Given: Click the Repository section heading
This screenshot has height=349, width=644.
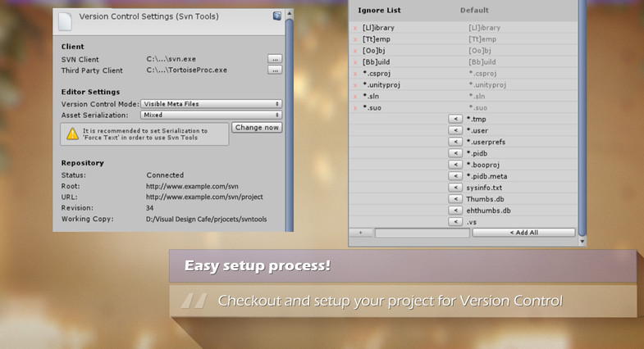Looking at the screenshot, I should [x=83, y=163].
